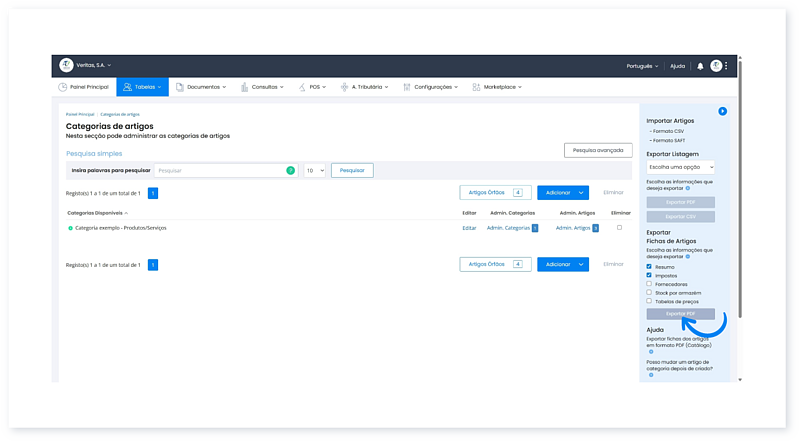The image size is (800, 442).
Task: Open the user avatar in top bar
Action: click(x=716, y=66)
